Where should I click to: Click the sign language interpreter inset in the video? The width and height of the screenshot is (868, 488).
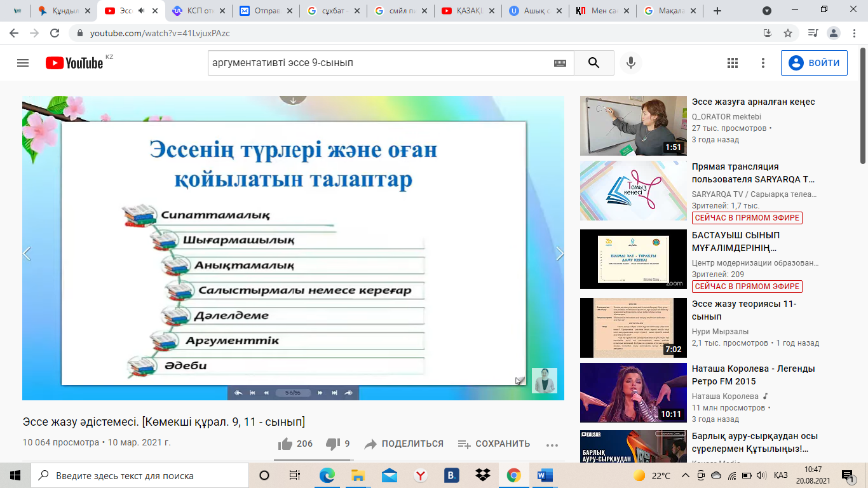[545, 380]
